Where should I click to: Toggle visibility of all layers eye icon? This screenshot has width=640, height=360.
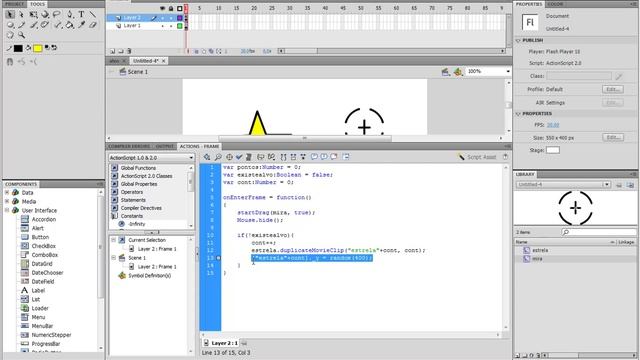pos(162,9)
